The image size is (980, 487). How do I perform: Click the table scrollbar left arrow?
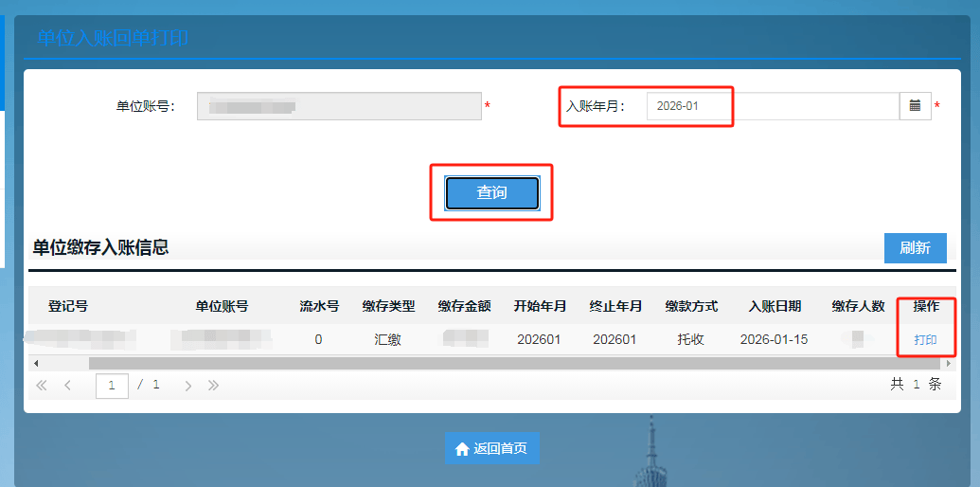pos(36,363)
